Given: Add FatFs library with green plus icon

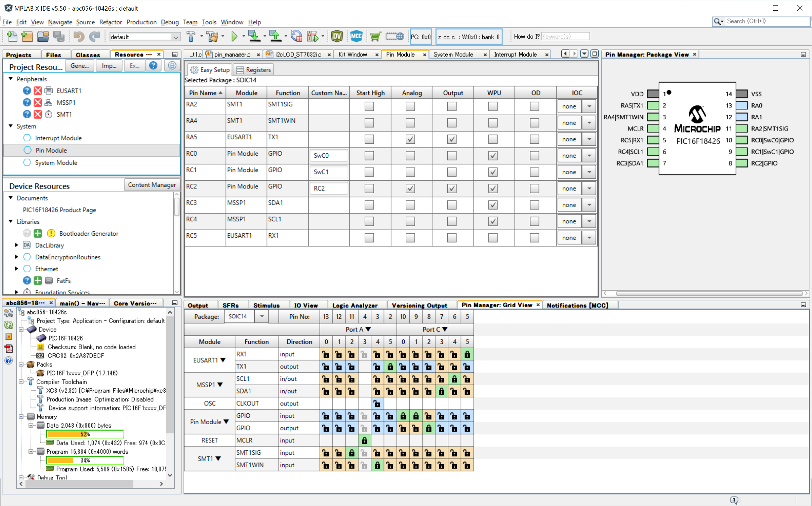Looking at the screenshot, I should coord(38,281).
